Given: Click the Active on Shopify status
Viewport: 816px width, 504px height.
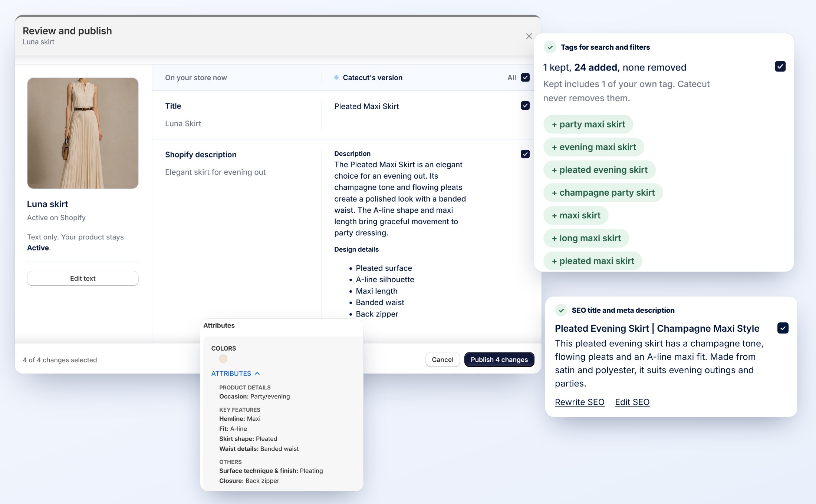Looking at the screenshot, I should pos(56,218).
